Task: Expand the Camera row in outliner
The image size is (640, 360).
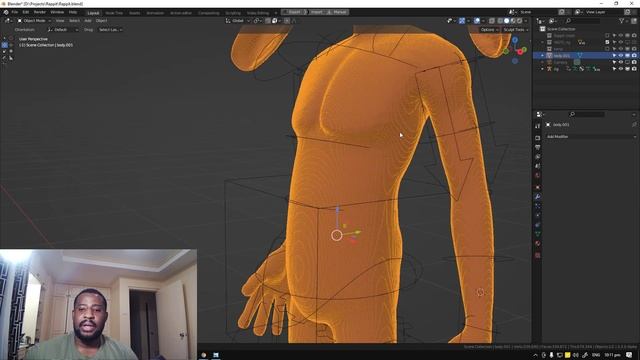Action: click(x=542, y=62)
